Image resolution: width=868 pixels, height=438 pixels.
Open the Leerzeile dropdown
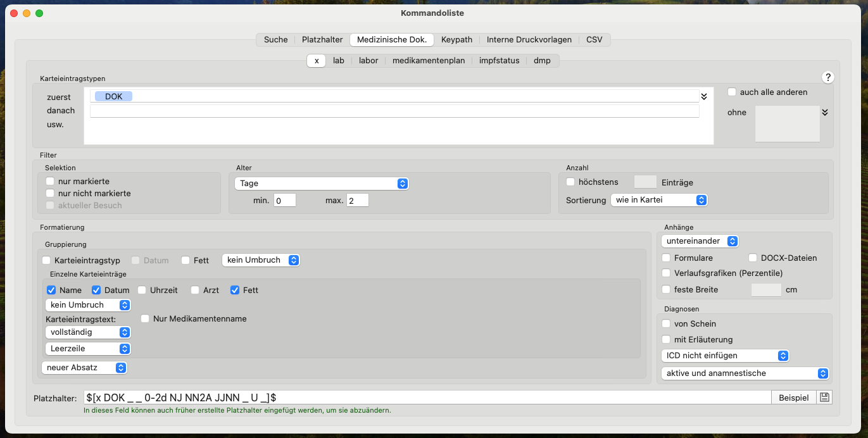point(88,348)
